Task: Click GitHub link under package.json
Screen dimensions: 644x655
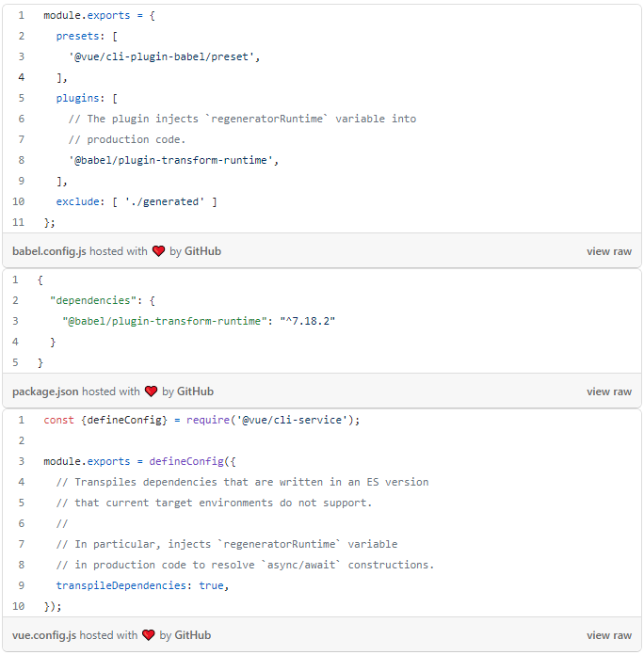Action: (195, 391)
